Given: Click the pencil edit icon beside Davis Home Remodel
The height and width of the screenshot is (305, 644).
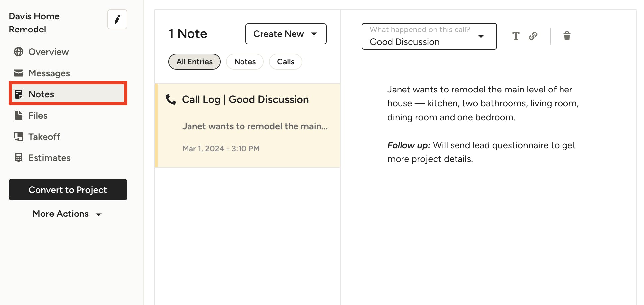Looking at the screenshot, I should [117, 19].
